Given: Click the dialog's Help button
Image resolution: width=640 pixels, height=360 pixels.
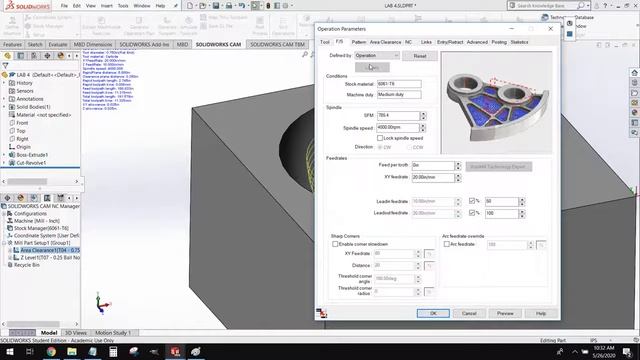Looking at the screenshot, I should (541, 313).
